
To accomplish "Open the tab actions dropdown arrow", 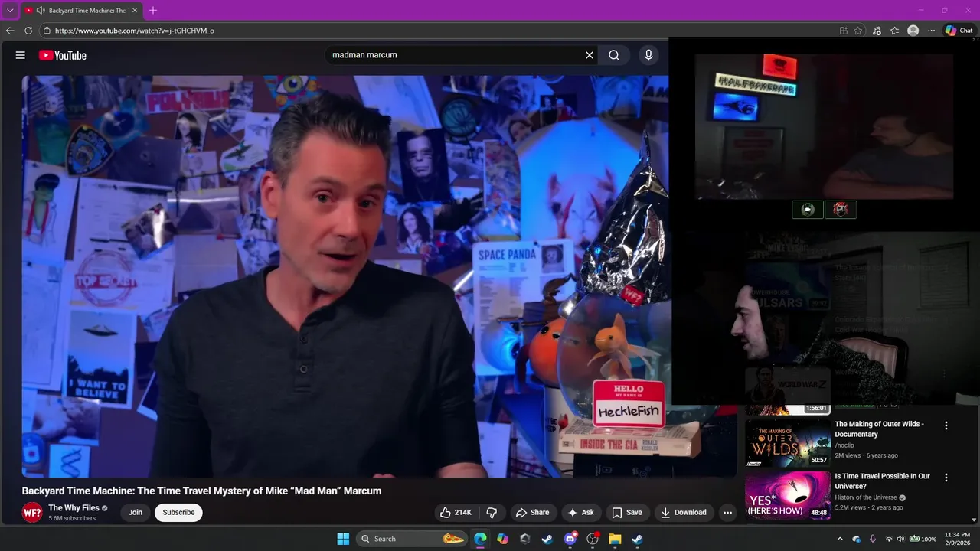I will [x=10, y=11].
